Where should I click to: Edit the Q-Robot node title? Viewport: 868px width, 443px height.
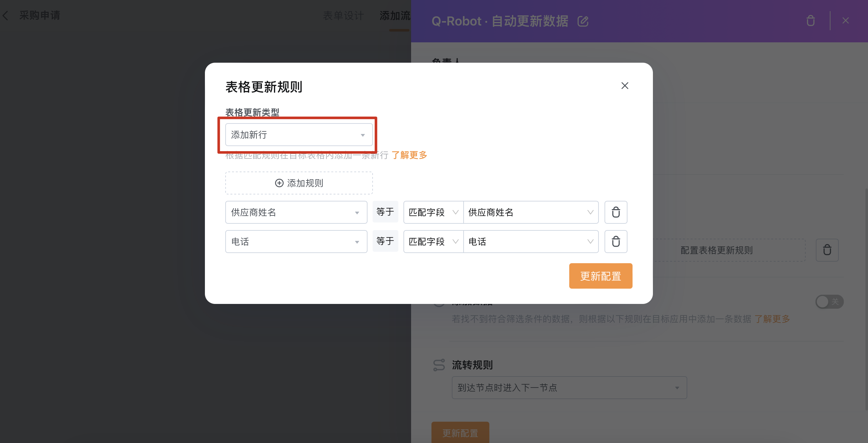click(583, 21)
